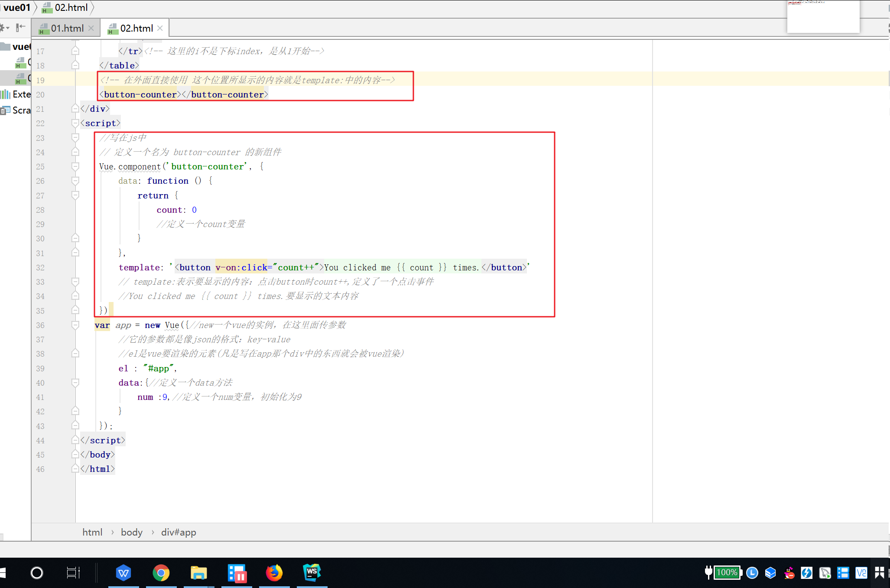Screen dimensions: 890x588
Task: Collapse the new Vue block at line 36
Action: tap(75, 325)
